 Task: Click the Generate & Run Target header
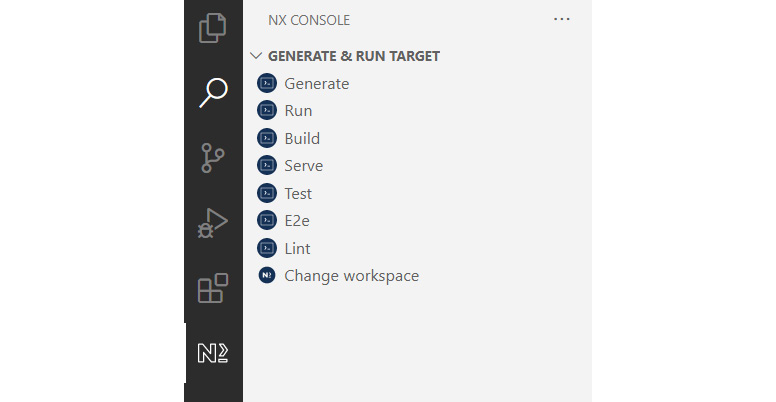[x=354, y=56]
